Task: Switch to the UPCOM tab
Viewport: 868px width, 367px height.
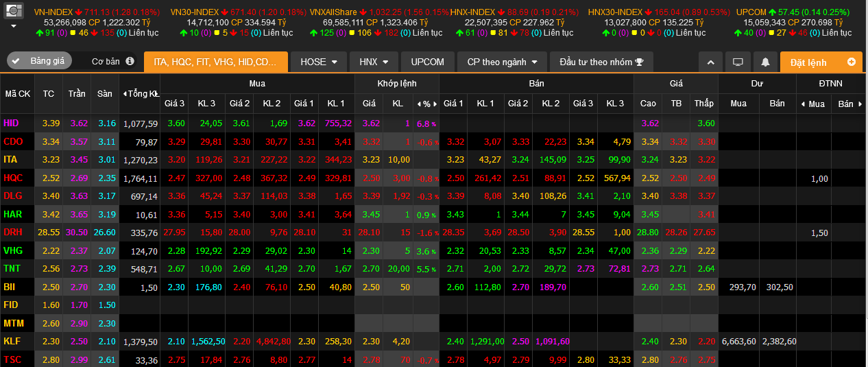Action: pyautogui.click(x=428, y=62)
